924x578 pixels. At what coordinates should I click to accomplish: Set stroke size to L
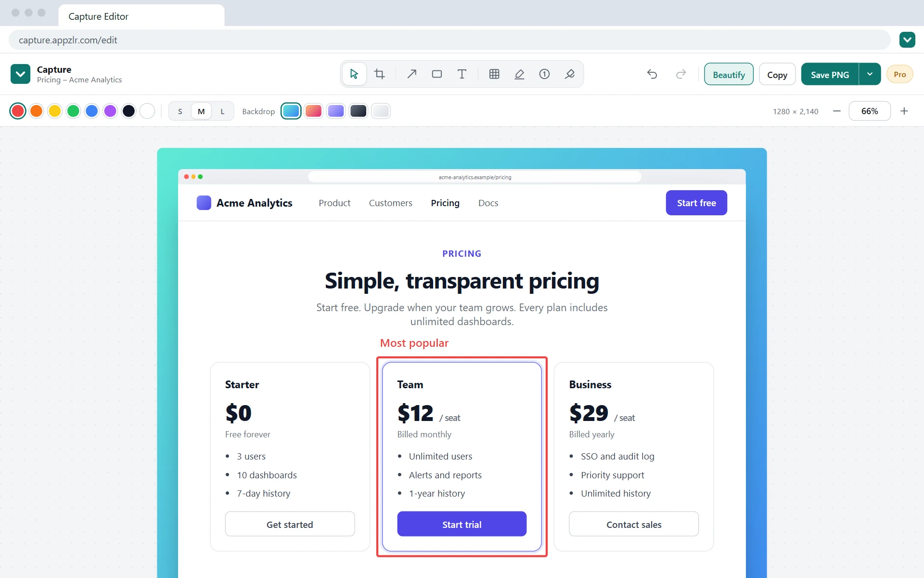pos(222,111)
